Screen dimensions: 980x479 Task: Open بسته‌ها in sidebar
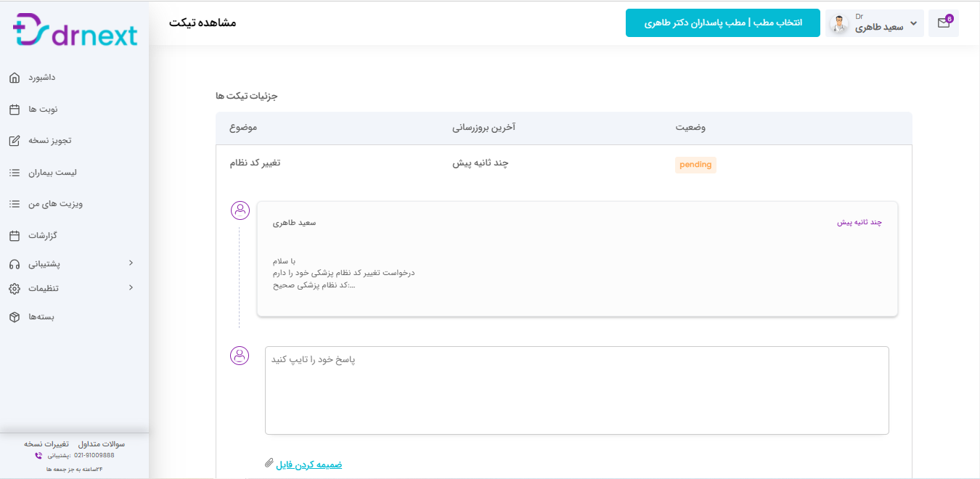tap(42, 317)
